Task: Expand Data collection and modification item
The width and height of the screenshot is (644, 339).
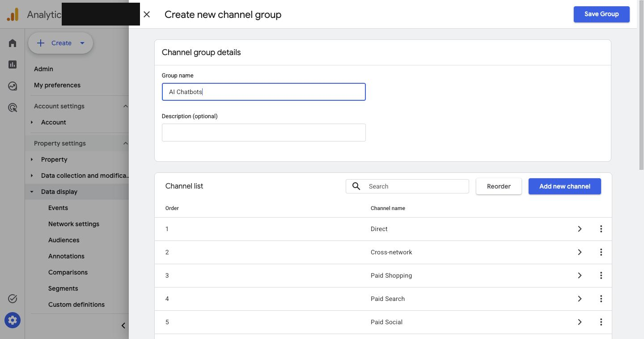Action: click(x=32, y=176)
